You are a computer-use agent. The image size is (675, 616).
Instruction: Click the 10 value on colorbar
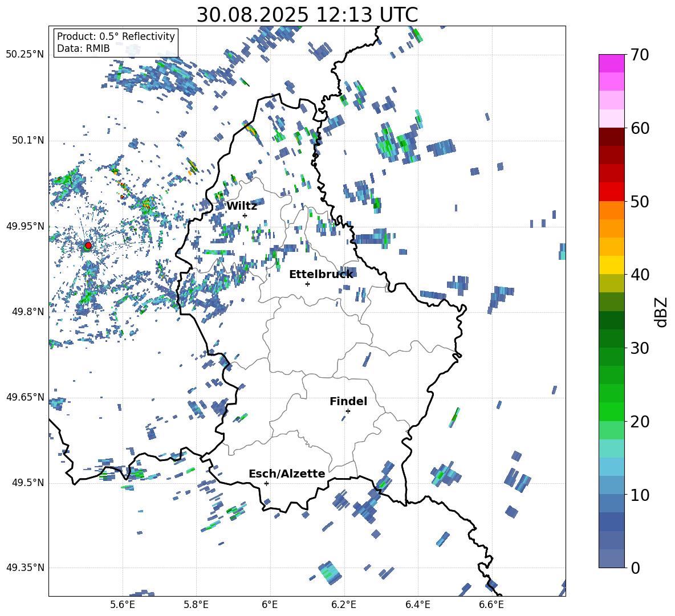[x=640, y=495]
